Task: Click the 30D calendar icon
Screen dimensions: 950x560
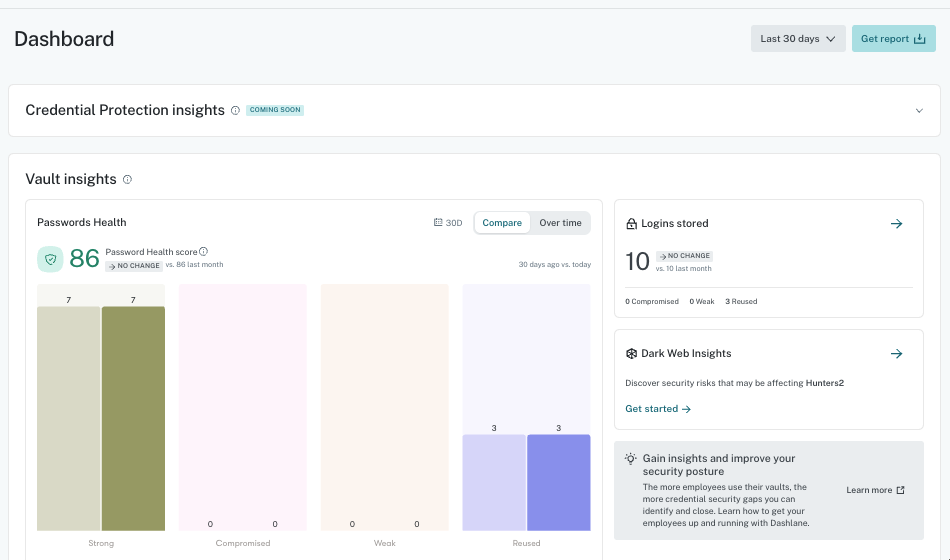Action: point(438,222)
